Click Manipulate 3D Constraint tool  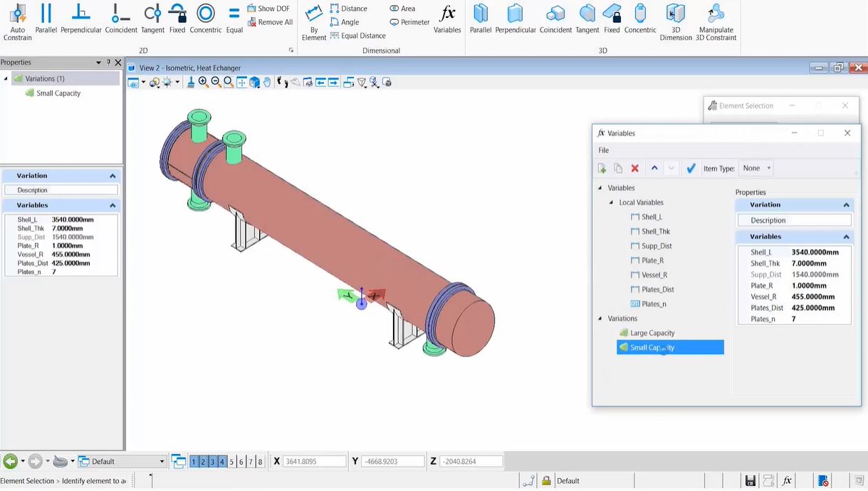[x=715, y=21]
